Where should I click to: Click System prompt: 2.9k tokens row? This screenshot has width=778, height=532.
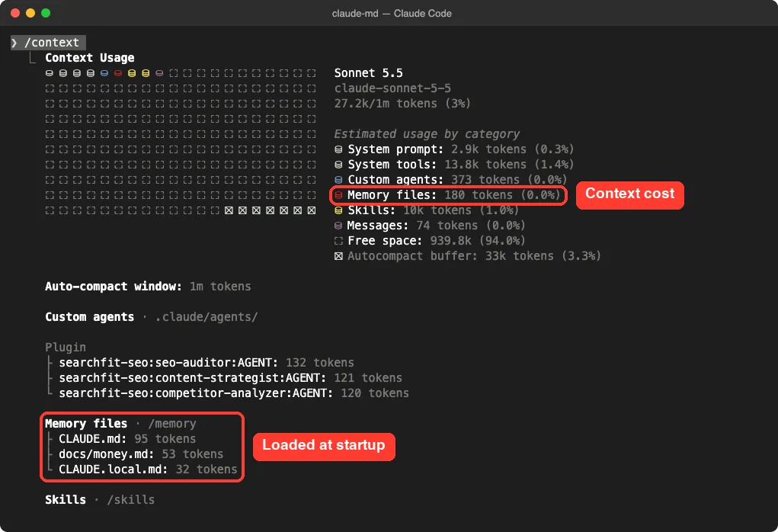(x=454, y=149)
